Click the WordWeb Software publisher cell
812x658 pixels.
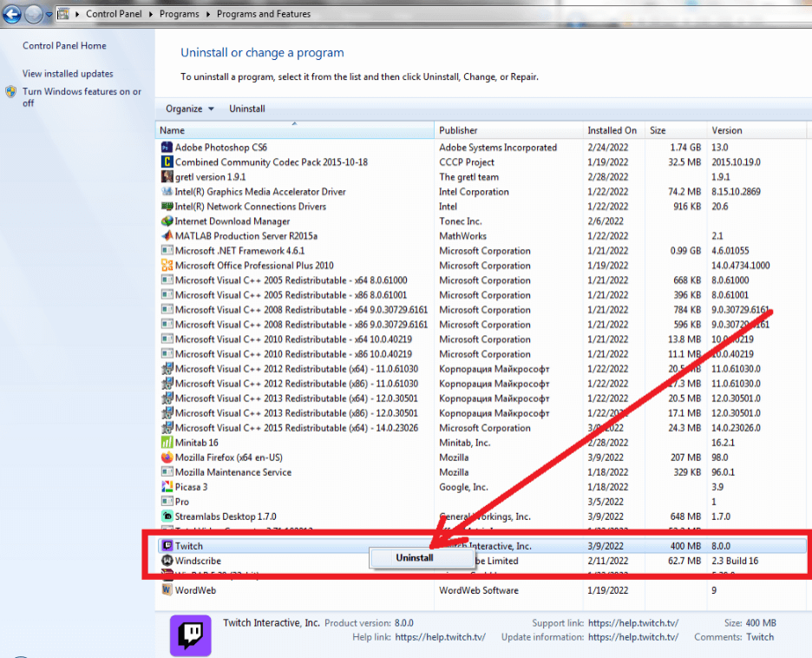click(x=479, y=590)
